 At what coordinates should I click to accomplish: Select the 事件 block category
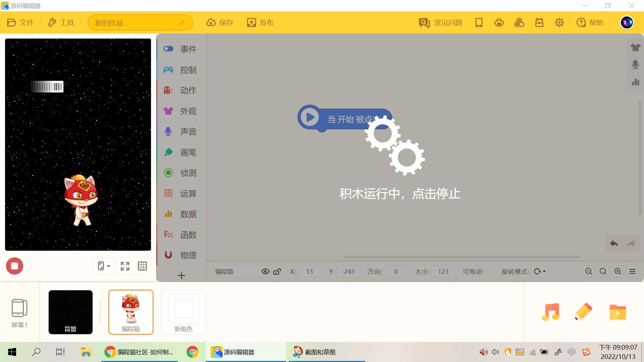[181, 49]
